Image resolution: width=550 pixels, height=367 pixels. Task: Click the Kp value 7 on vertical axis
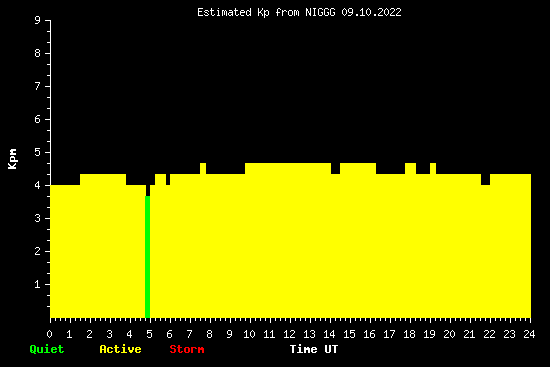click(x=37, y=86)
